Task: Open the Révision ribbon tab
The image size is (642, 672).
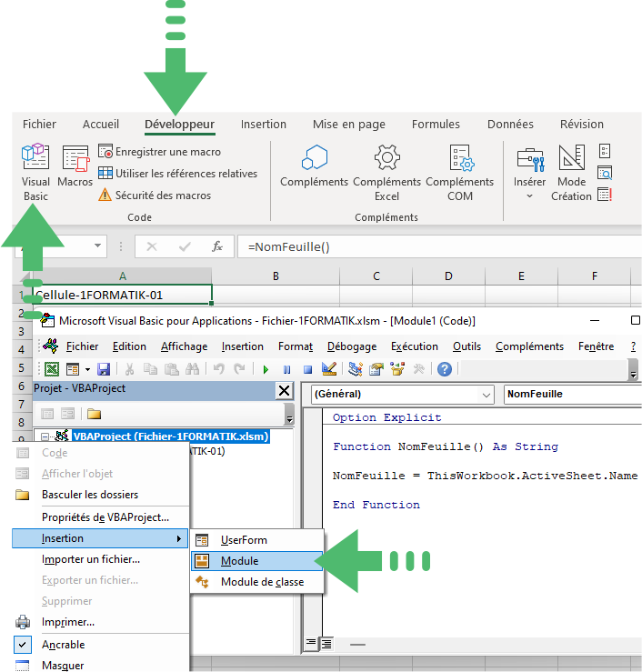Action: (x=582, y=125)
